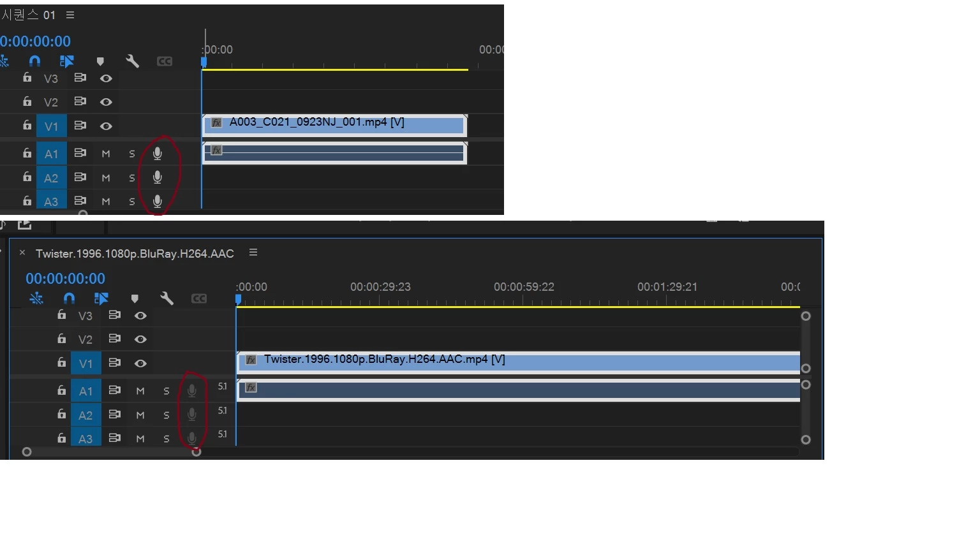Jump to 00:00:59:22 on Twister time ruler
The height and width of the screenshot is (551, 980).
(524, 287)
